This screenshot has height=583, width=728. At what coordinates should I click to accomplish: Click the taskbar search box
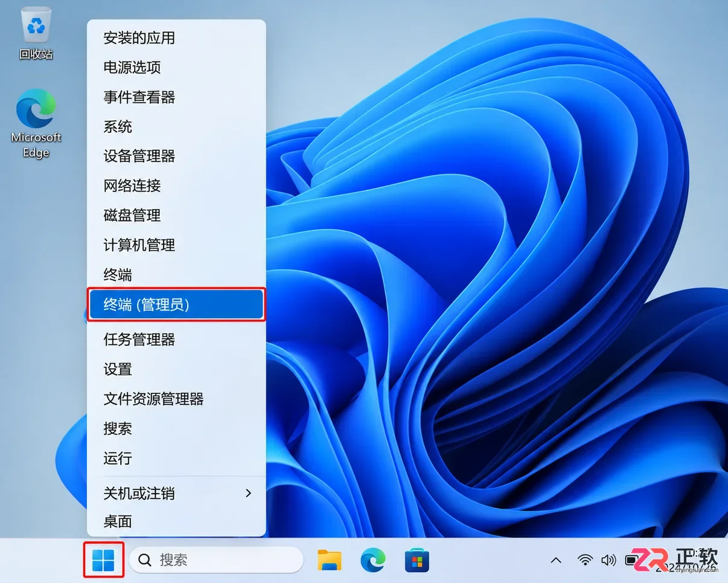click(x=217, y=561)
